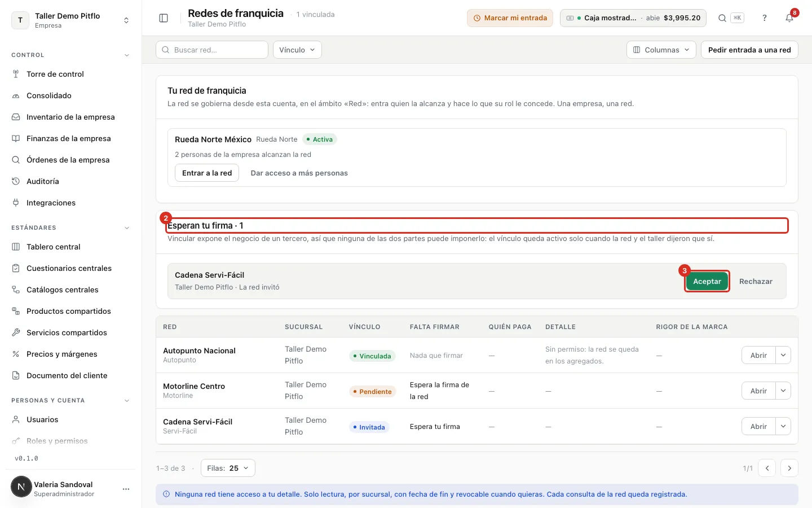
Task: Collapse the ESTÁNDARES sidebar section
Action: pyautogui.click(x=127, y=228)
